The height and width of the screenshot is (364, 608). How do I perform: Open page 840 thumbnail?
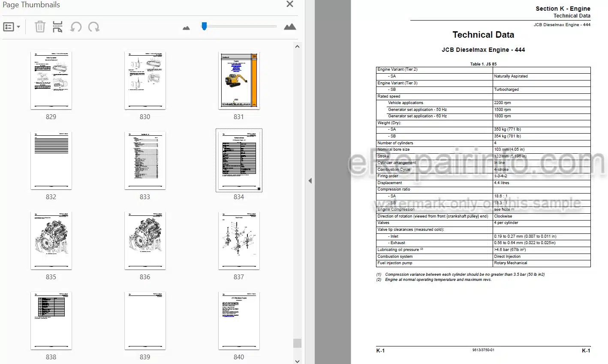point(239,321)
